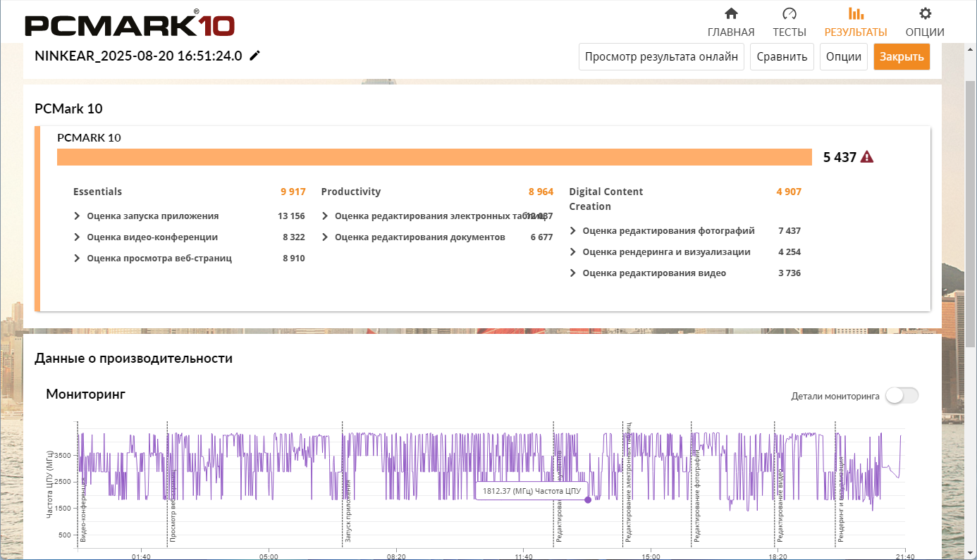This screenshot has width=977, height=560.
Task: Click the PCMark 10 logo
Action: click(x=130, y=25)
